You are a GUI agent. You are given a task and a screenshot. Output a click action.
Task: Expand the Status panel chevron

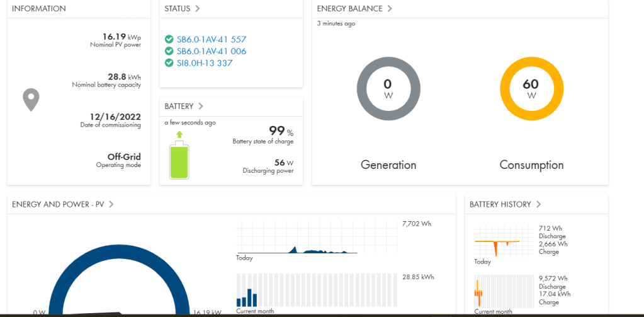click(x=197, y=9)
